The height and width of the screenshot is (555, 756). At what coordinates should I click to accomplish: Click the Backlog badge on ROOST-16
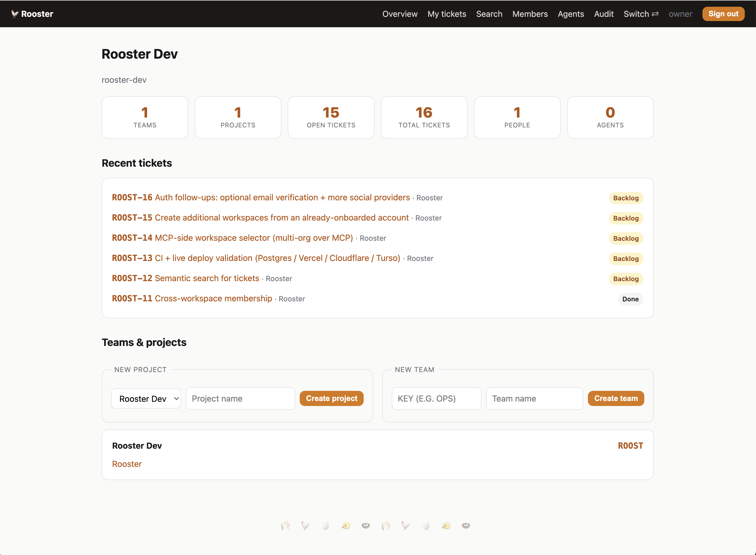click(626, 198)
